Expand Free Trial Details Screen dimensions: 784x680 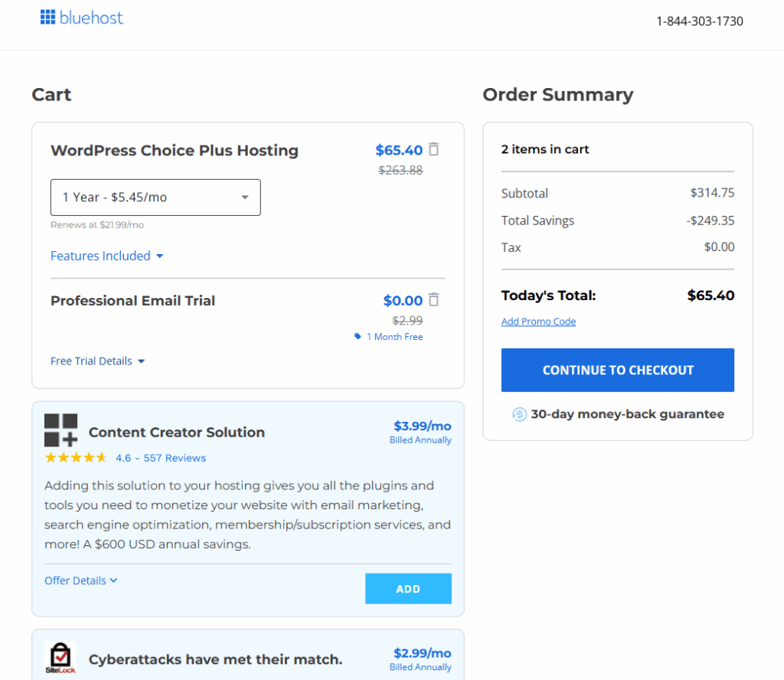coord(97,361)
